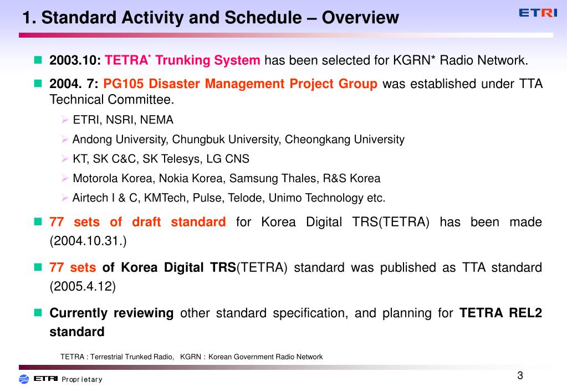Click the 'Technical Committee.' line
Viewport: 567px width, 392px height.
click(x=112, y=99)
